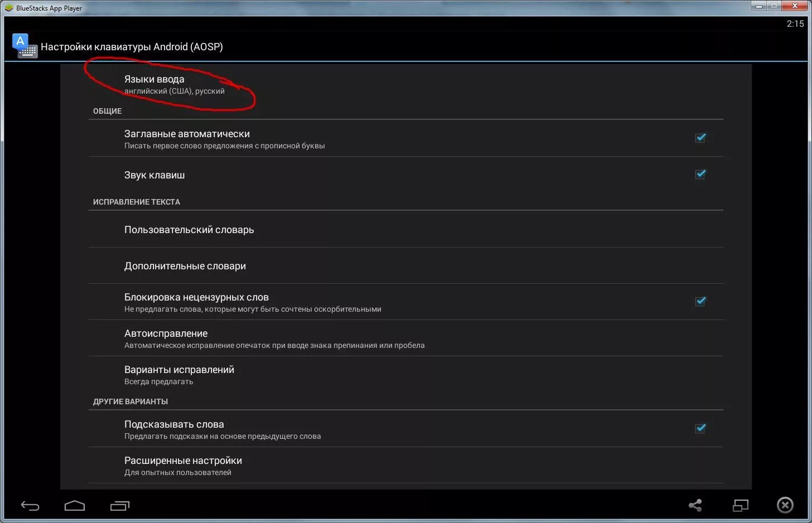812x523 pixels.
Task: Close BlueStacks with the circled X icon
Action: tap(785, 505)
